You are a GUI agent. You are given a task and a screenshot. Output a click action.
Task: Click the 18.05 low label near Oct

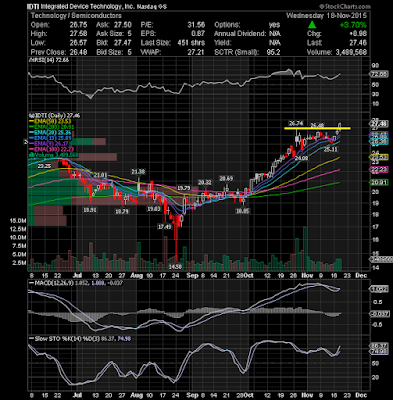point(242,211)
